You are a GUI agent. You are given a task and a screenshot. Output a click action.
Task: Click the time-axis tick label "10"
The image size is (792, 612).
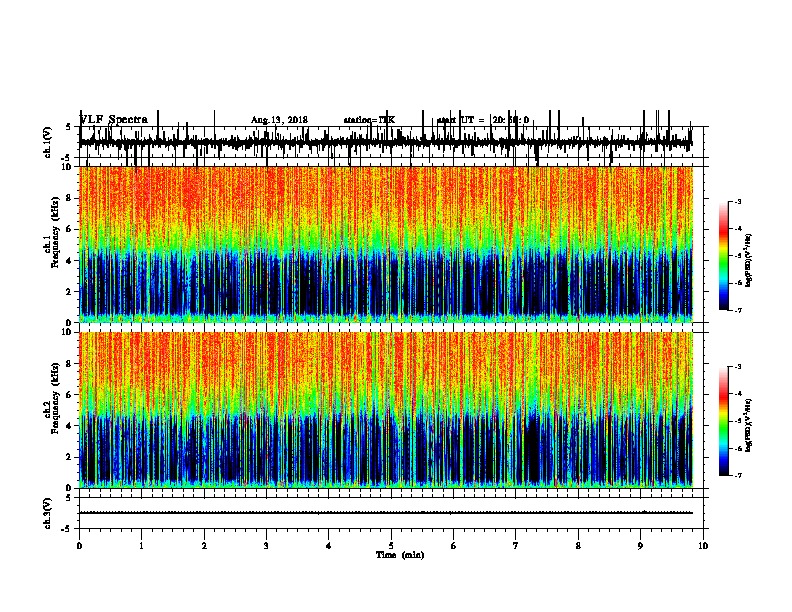click(703, 546)
